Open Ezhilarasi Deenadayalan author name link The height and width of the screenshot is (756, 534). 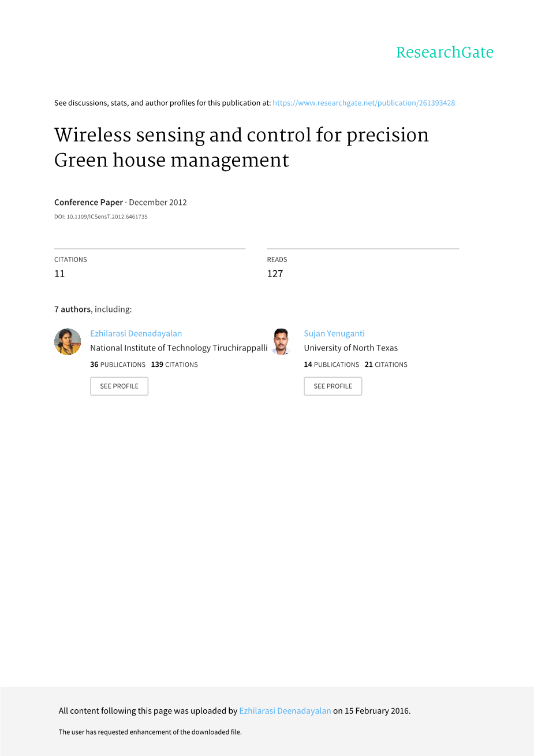(x=136, y=333)
